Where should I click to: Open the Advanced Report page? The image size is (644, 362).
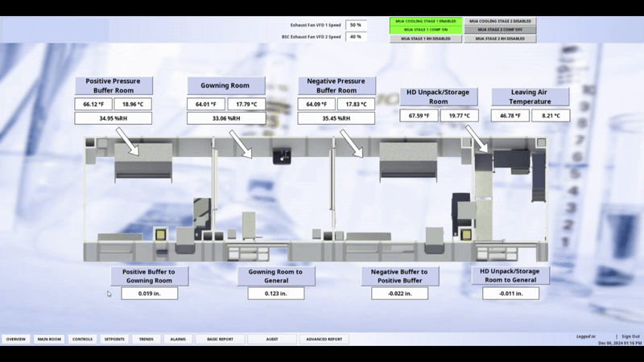(324, 339)
